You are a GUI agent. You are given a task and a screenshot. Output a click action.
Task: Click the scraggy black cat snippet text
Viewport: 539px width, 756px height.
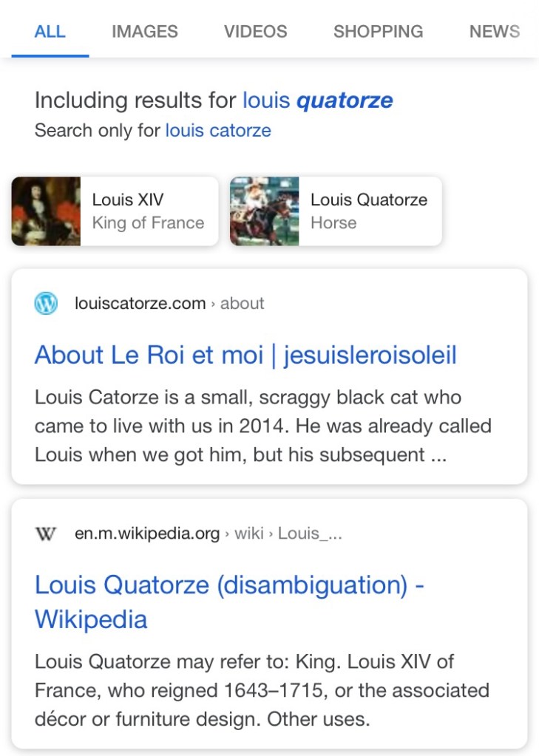(262, 426)
